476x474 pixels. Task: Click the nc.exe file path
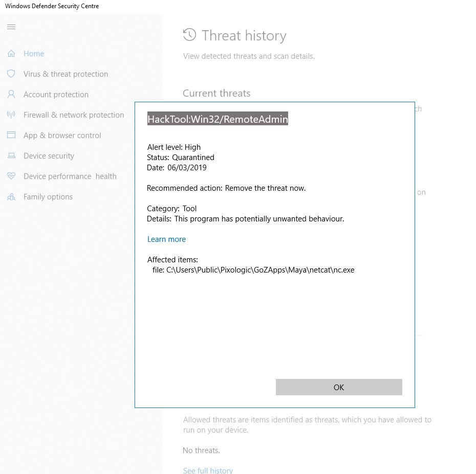point(253,270)
